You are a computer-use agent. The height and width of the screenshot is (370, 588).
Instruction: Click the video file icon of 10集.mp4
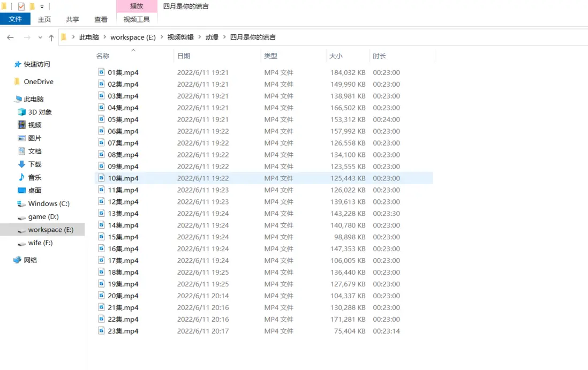point(101,178)
